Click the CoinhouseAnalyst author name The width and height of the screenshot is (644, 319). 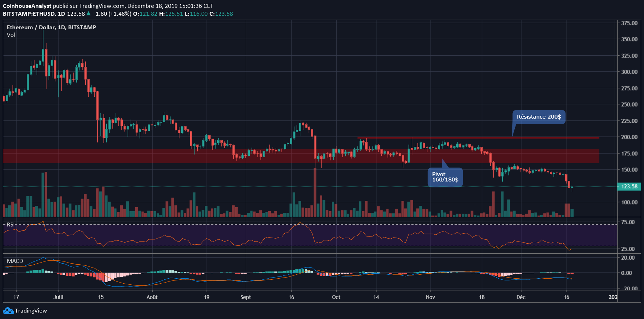pos(27,6)
